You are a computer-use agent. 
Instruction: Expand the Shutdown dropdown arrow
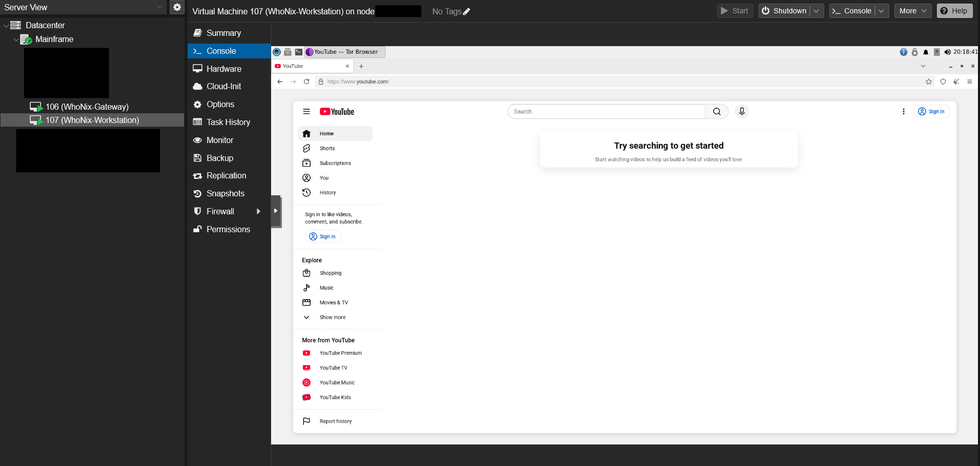tap(816, 11)
